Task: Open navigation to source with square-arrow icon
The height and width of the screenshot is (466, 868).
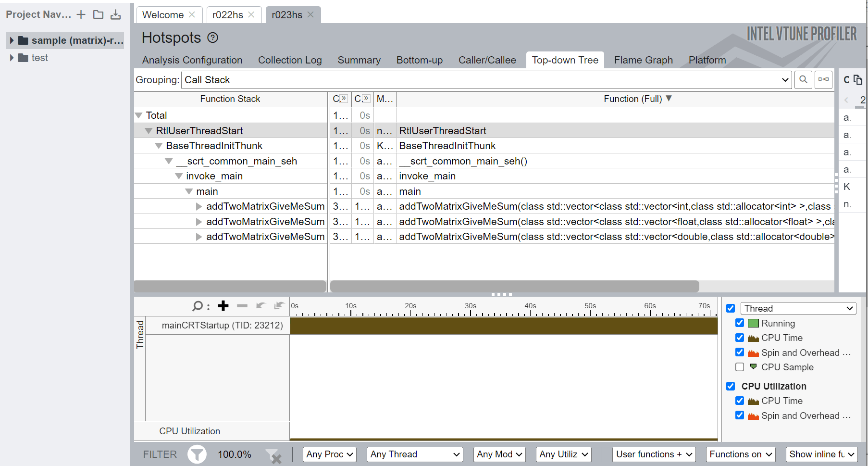Action: click(823, 79)
